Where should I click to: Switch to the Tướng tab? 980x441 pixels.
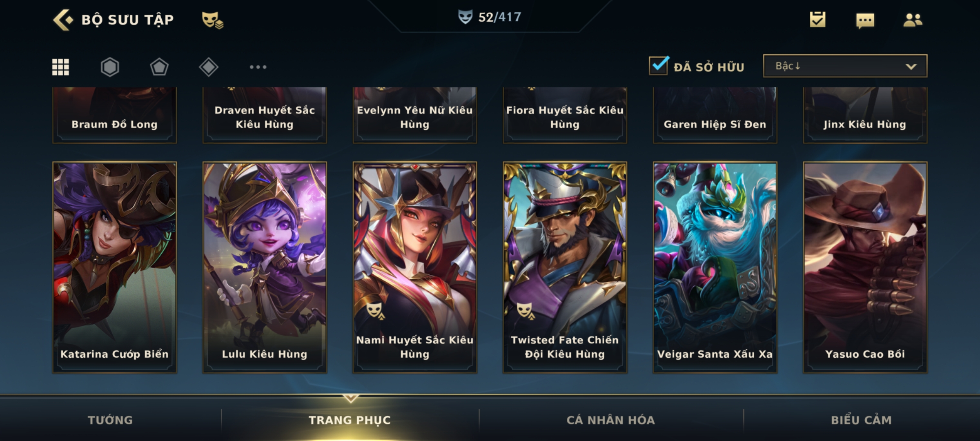(x=110, y=420)
